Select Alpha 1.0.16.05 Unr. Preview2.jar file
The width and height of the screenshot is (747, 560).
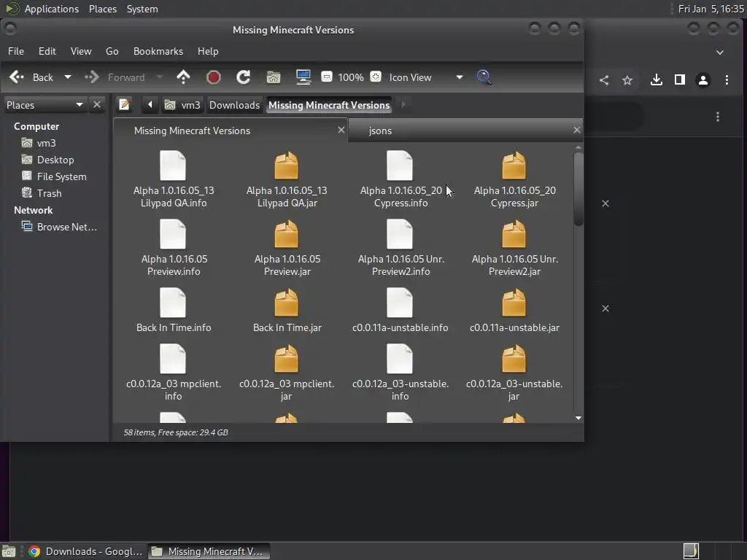[x=514, y=248]
